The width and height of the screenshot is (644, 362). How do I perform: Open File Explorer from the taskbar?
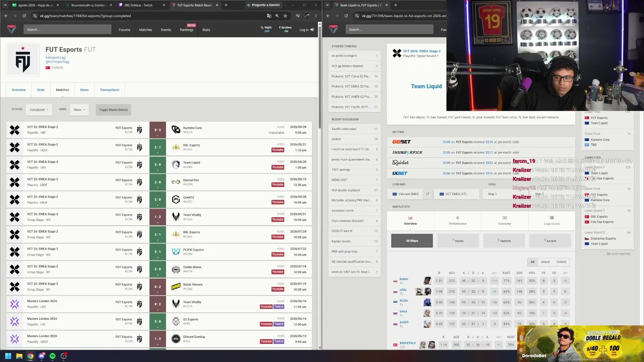tap(19, 356)
